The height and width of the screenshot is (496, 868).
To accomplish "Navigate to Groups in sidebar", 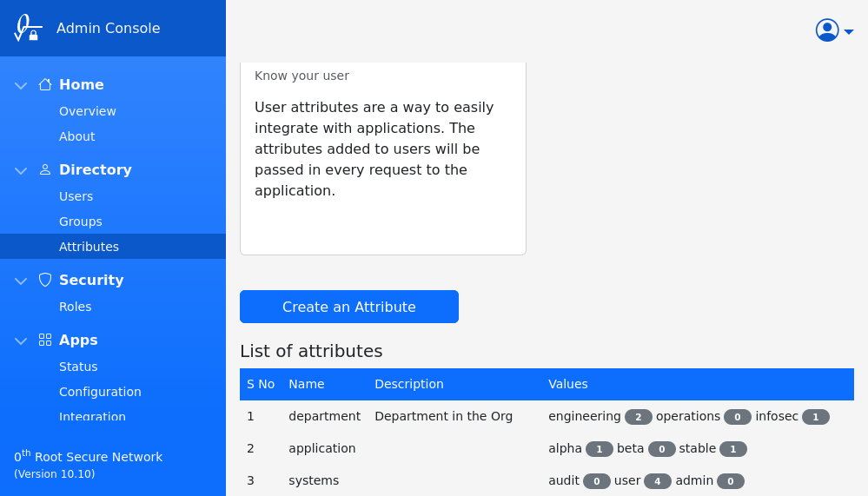I will (x=81, y=222).
